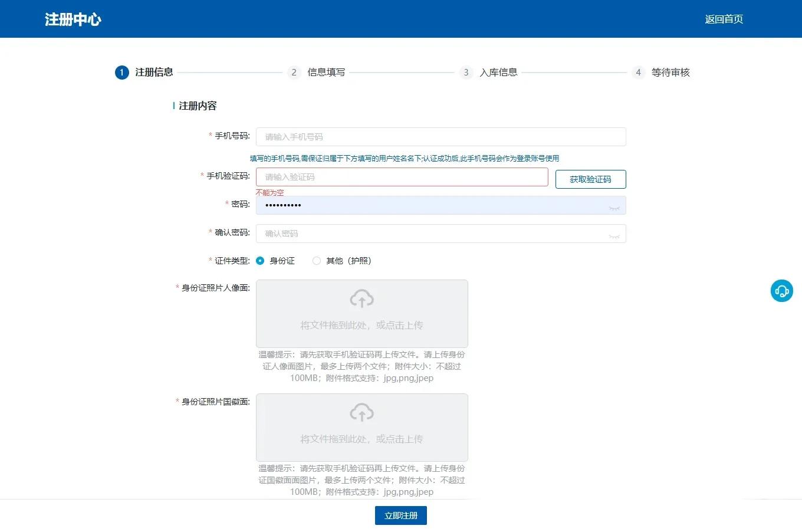802x532 pixels.
Task: Click the step 4 等待审核 circle
Action: (x=638, y=72)
